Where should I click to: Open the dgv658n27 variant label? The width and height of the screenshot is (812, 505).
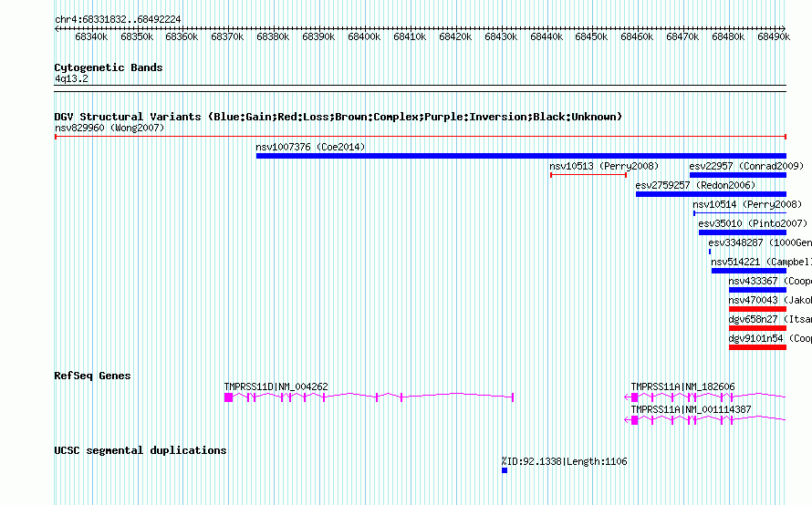(x=770, y=319)
